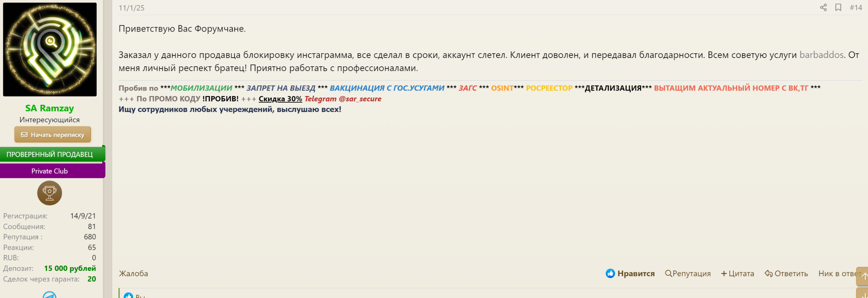The height and width of the screenshot is (298, 868).
Task: Share post #14 using share icon
Action: (823, 8)
